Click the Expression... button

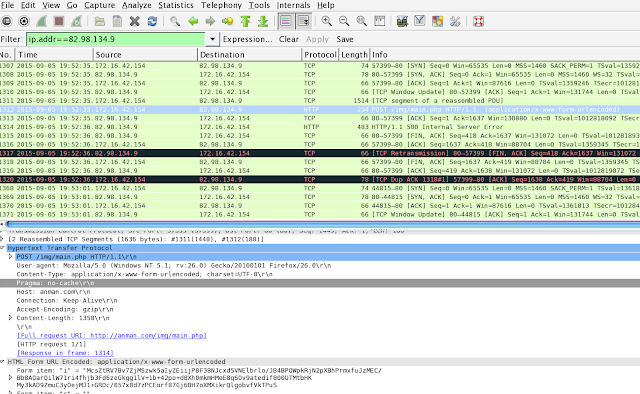(x=247, y=39)
